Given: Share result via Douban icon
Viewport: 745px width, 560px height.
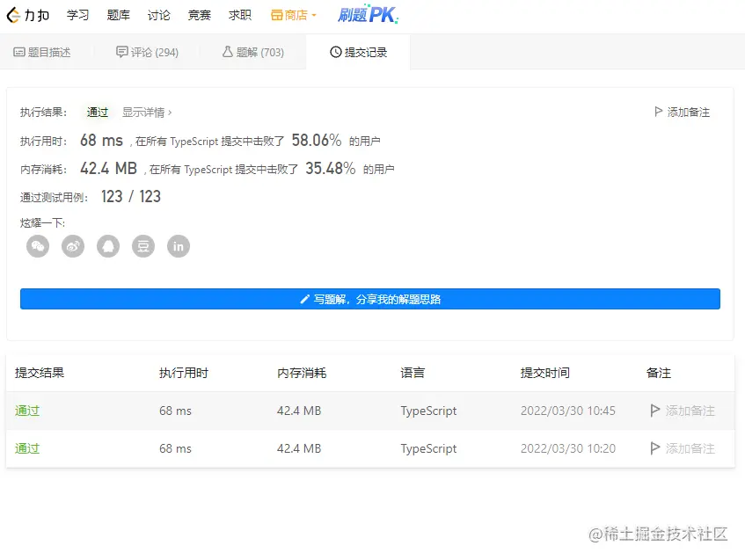Looking at the screenshot, I should 143,246.
